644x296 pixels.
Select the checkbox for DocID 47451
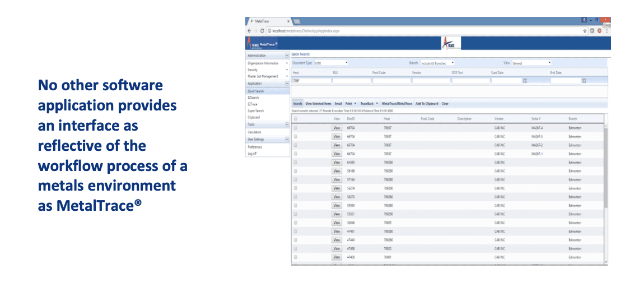296,231
